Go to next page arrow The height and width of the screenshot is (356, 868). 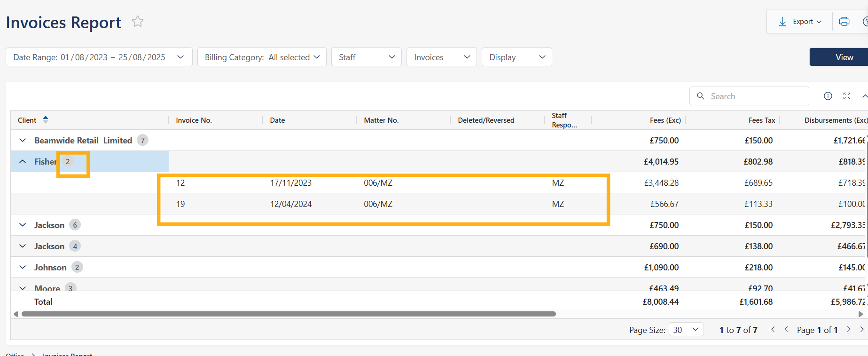point(849,330)
